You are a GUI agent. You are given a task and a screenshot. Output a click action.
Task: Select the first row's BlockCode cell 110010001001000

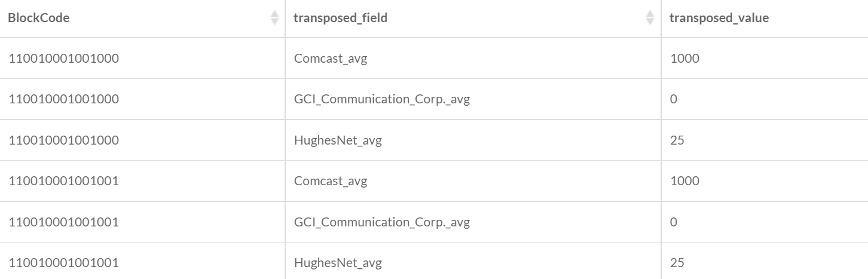pyautogui.click(x=63, y=59)
